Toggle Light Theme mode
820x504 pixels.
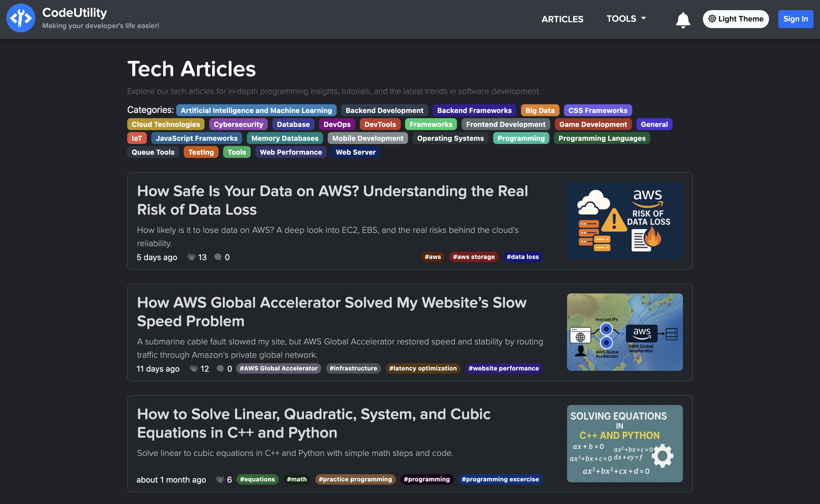[x=736, y=19]
